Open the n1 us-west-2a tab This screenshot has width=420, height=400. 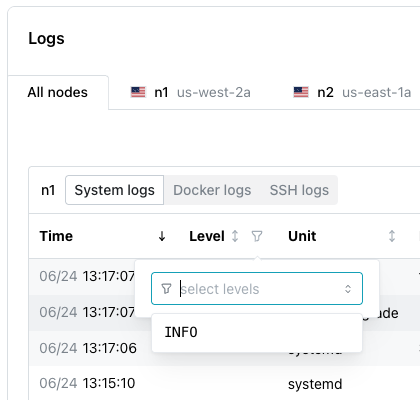(191, 92)
